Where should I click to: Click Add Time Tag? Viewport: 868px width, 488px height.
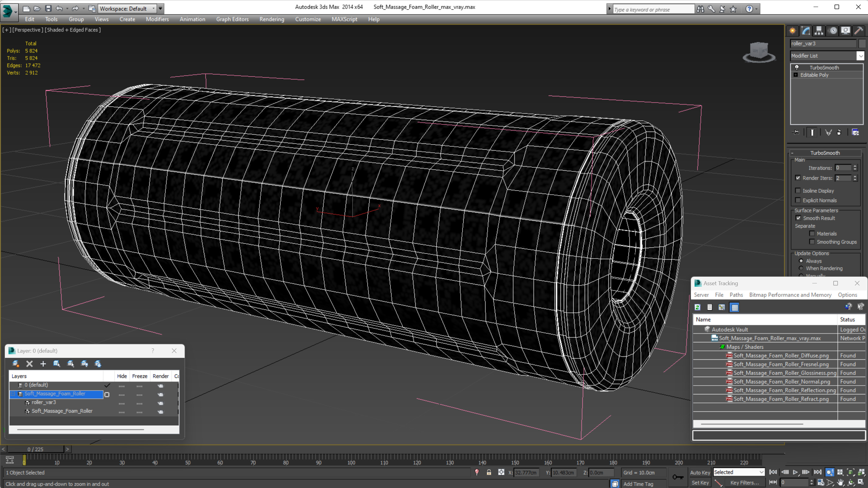pos(638,484)
